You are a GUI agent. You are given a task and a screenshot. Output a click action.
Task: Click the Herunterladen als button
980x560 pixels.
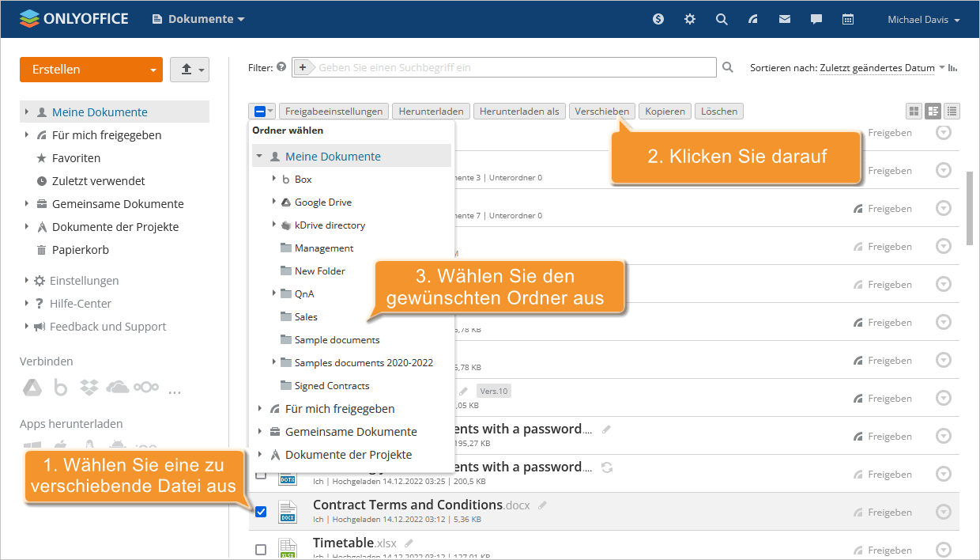(519, 112)
